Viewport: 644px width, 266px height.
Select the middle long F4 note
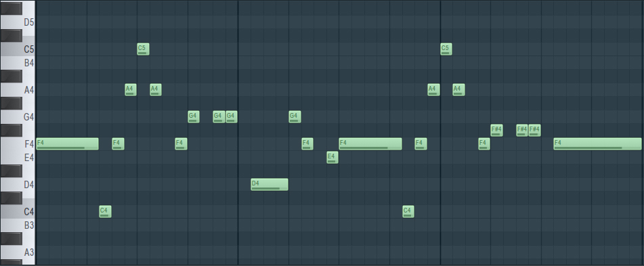(370, 144)
